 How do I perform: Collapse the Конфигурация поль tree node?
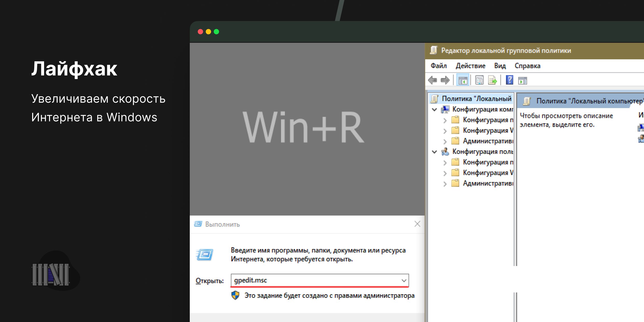coord(435,152)
